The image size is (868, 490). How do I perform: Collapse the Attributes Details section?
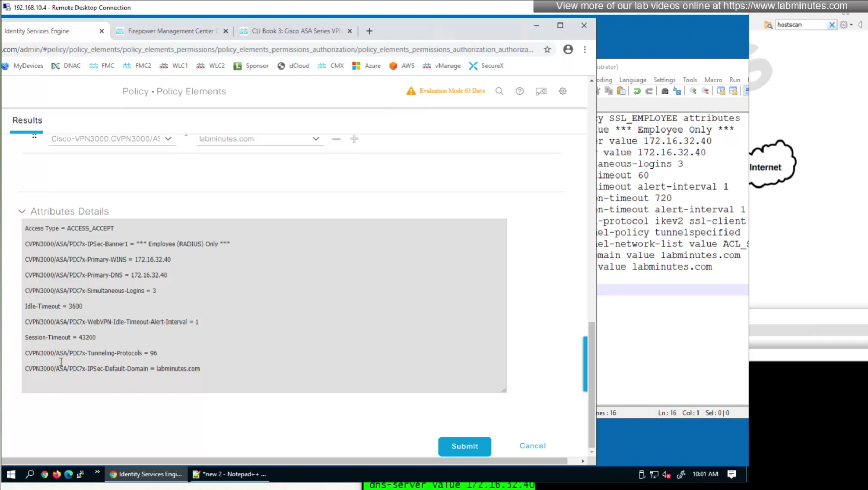(22, 211)
